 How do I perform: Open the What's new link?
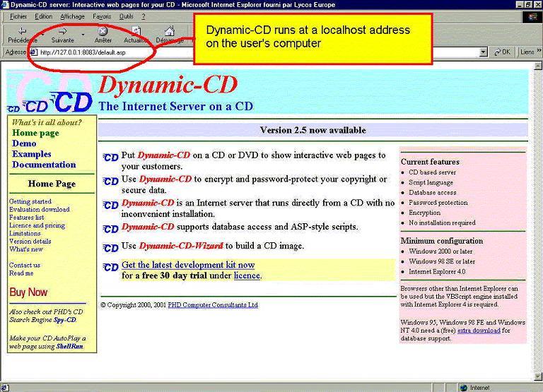pos(26,249)
